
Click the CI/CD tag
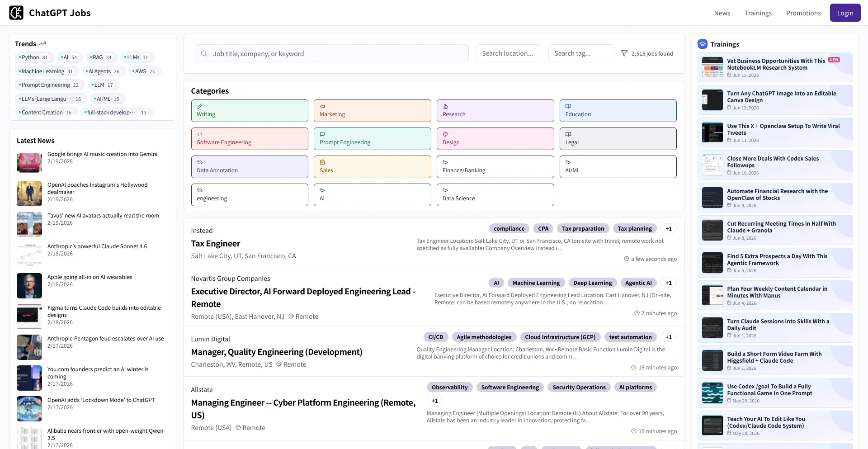coord(436,337)
